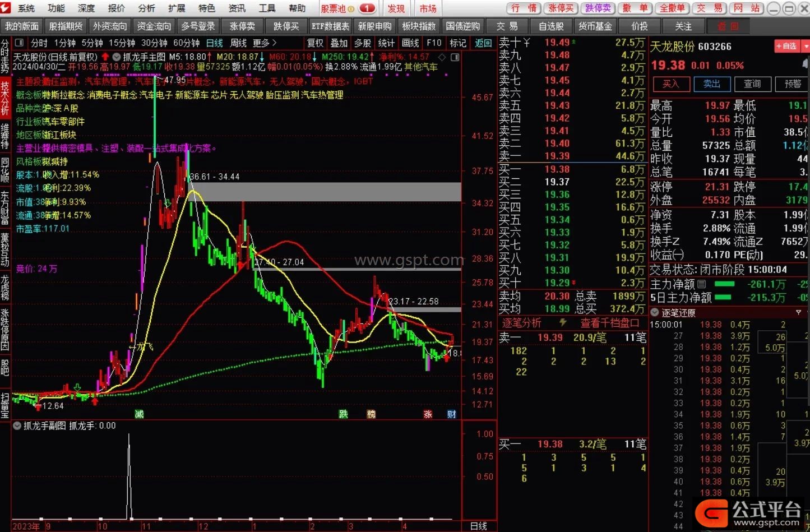Click the F10 company info button
This screenshot has width=810, height=532.
434,43
